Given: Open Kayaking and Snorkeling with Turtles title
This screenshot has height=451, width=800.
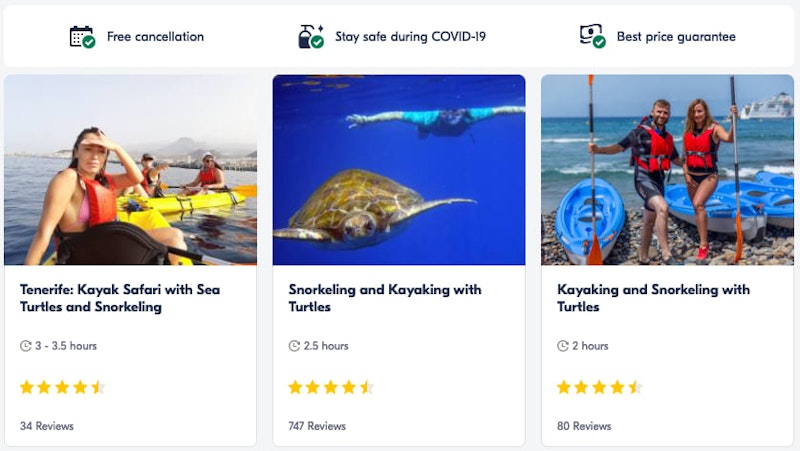Looking at the screenshot, I should click(x=653, y=298).
